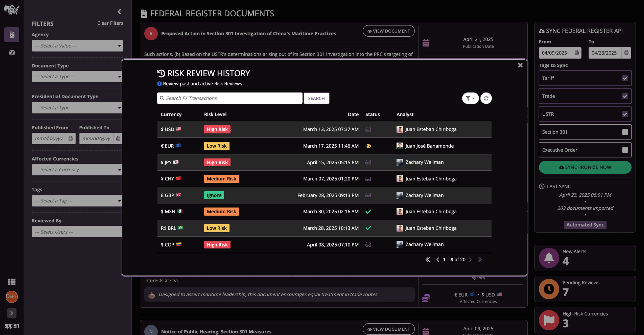Click the Search FX Transactions field
644x335 pixels.
coord(229,98)
